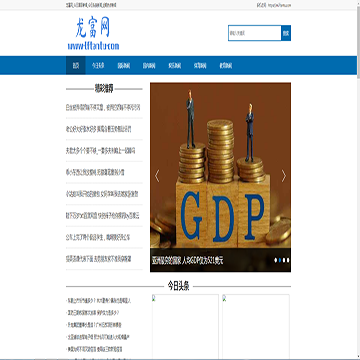
Task: Open the GDP carousel image article
Action: point(220,165)
